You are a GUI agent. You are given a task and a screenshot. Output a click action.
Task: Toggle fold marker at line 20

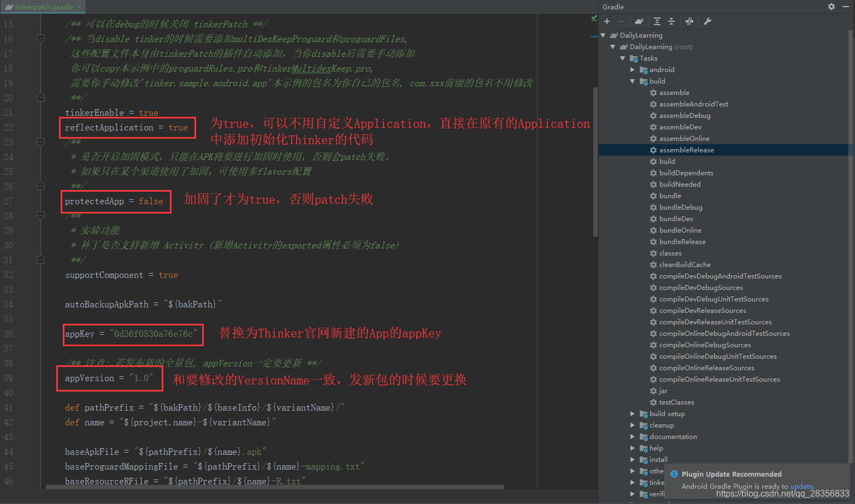pyautogui.click(x=40, y=97)
